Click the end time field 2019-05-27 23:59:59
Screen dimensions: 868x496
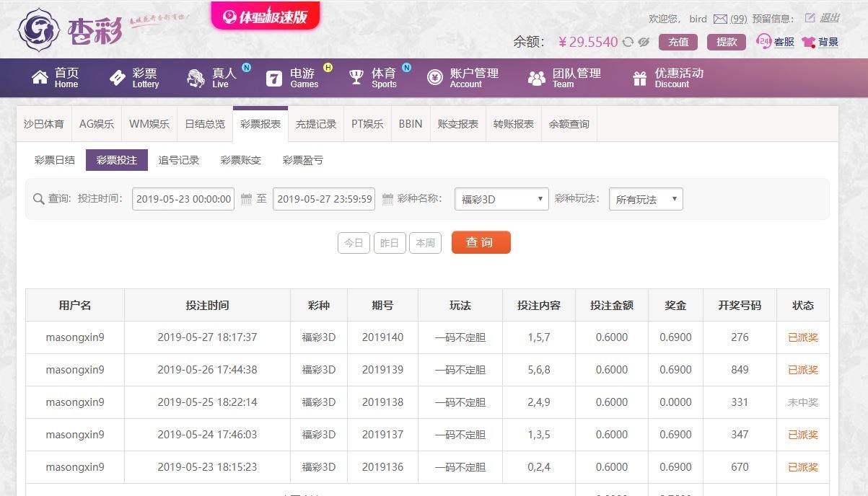(324, 199)
